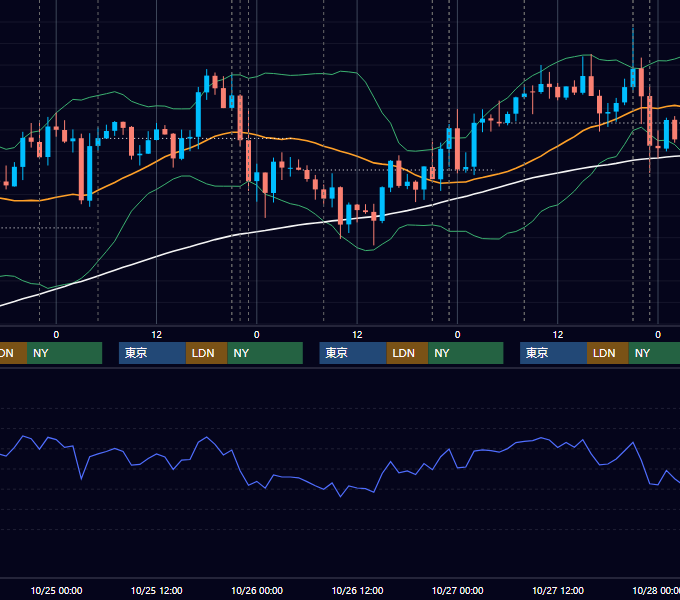Click hour-axis label 12 for 10/25 noon
680x600 pixels.
(x=157, y=335)
